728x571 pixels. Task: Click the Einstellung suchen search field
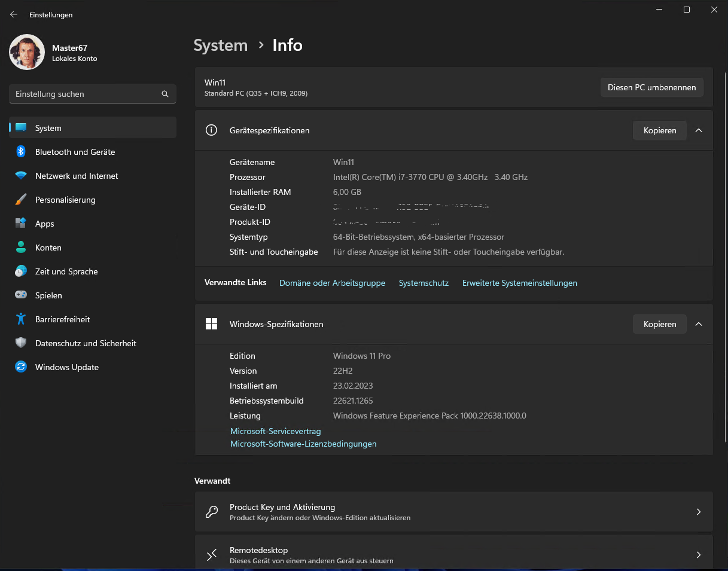coord(93,94)
